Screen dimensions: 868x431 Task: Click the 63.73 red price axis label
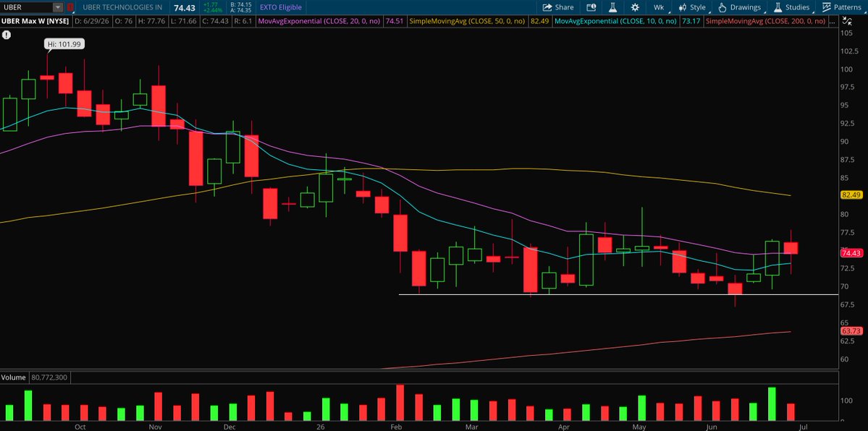point(851,331)
